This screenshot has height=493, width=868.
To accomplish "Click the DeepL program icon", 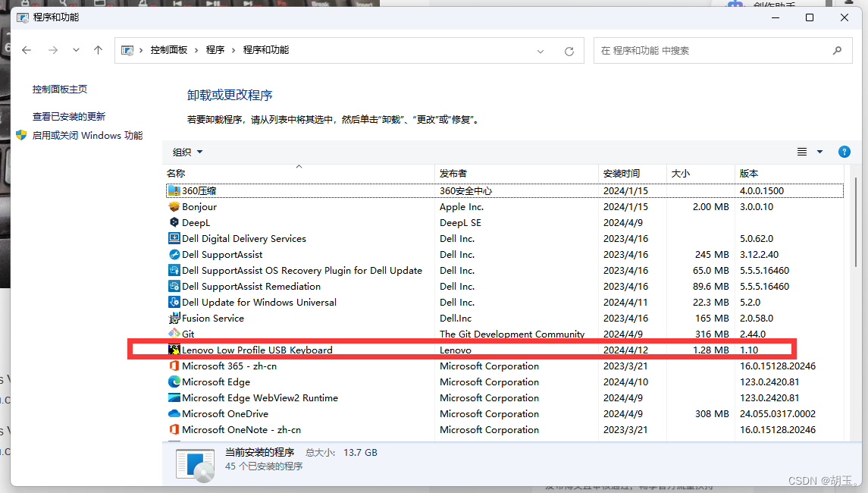I will click(x=174, y=222).
